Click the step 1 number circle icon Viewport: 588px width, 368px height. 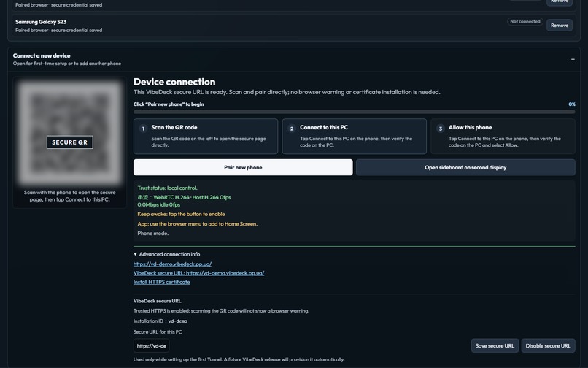143,129
